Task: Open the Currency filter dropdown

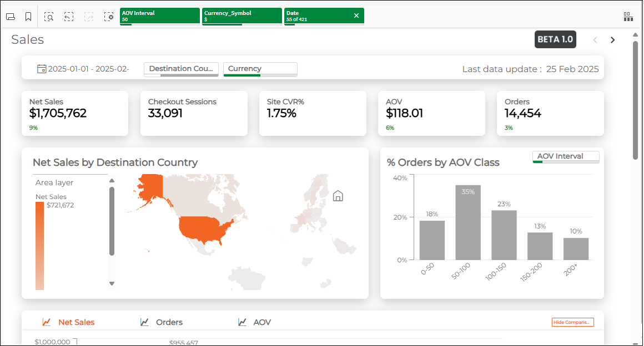Action: 260,69
